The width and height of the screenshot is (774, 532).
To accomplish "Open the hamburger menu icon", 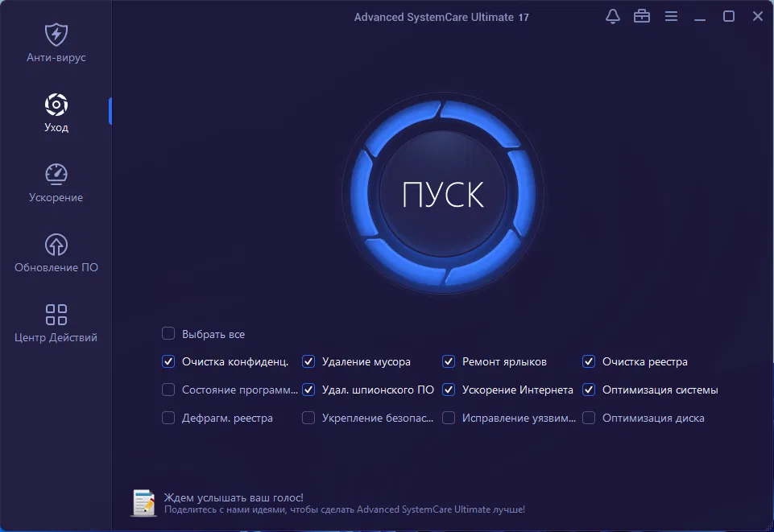I will click(x=671, y=15).
